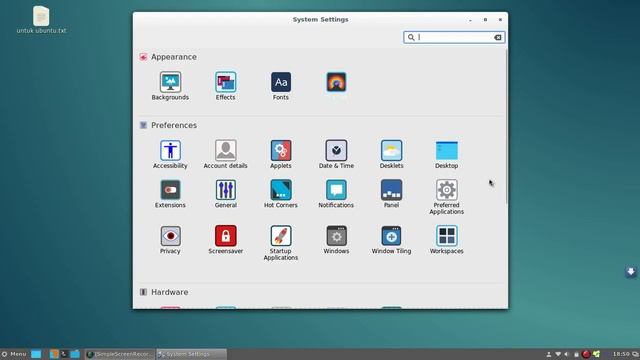
Task: Open General preferences
Action: click(225, 194)
